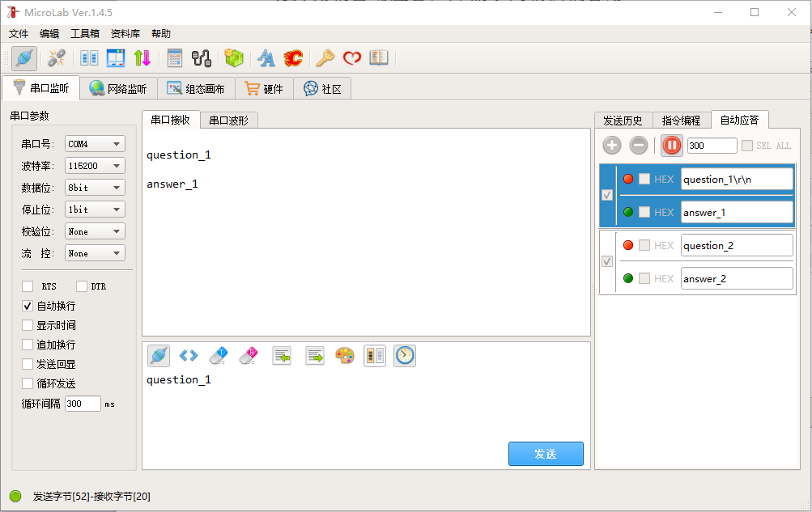812x512 pixels.
Task: Enable the 追加换行 checkbox
Action: (x=28, y=345)
